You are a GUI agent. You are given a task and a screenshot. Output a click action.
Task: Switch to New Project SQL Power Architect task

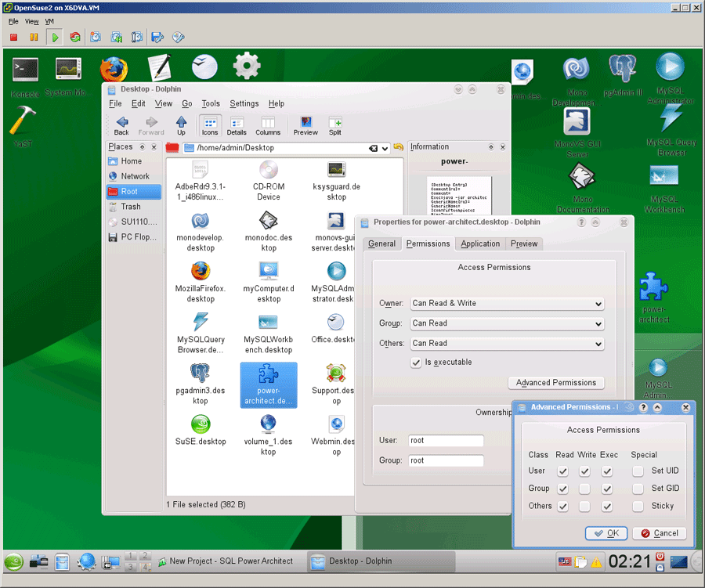(226, 561)
